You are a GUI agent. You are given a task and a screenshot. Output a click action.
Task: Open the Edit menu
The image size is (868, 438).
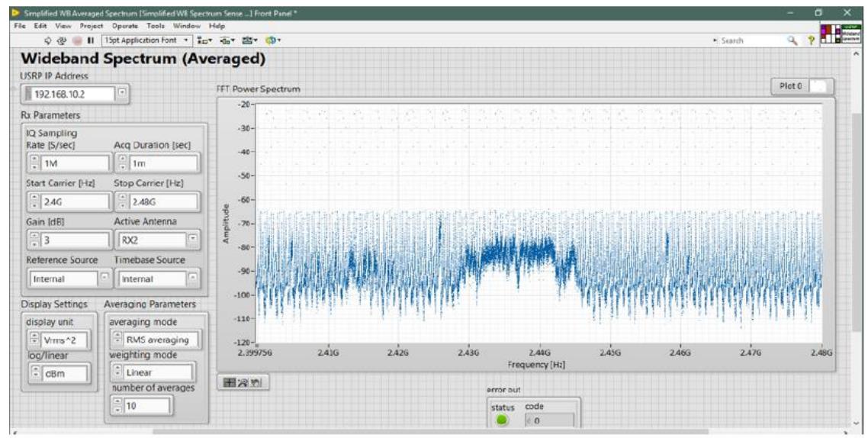click(x=40, y=26)
